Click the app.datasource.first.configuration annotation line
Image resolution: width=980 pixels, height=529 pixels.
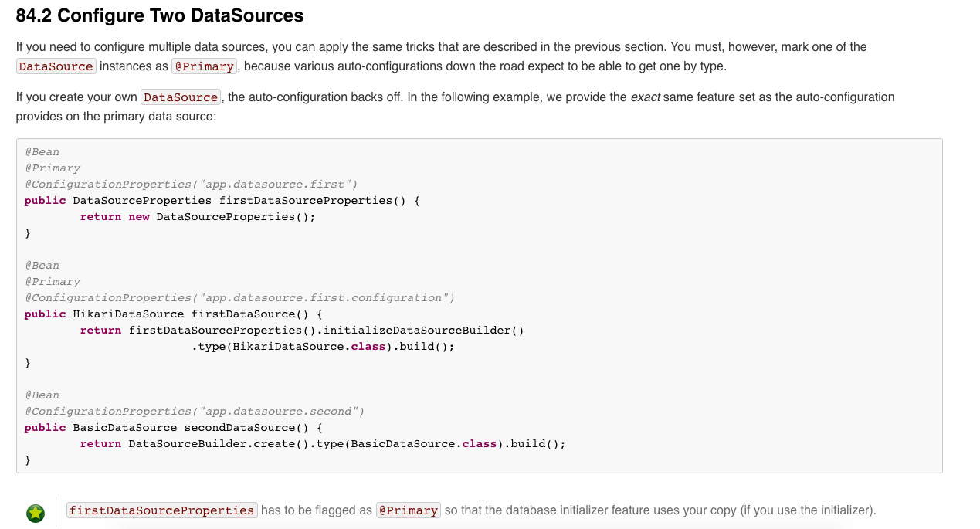point(239,298)
